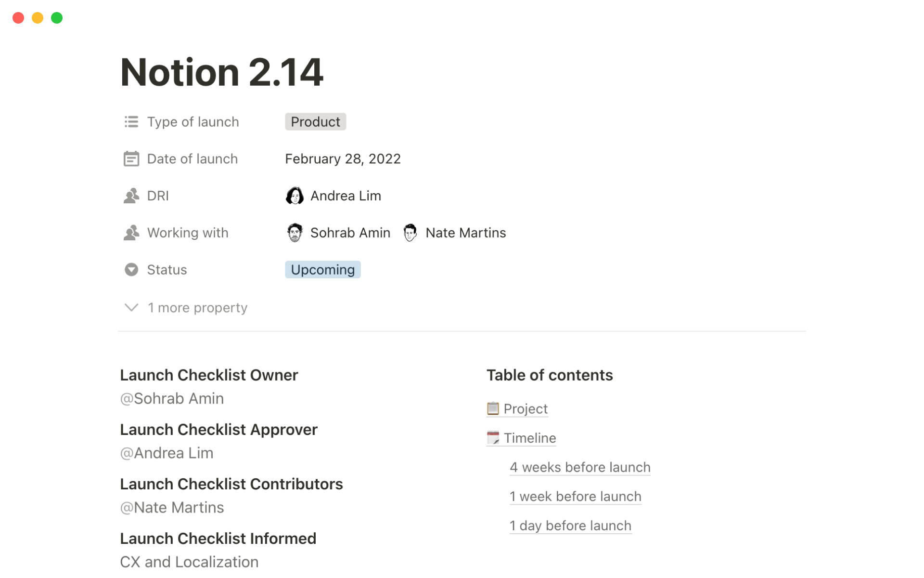Click Sohrab Amin's avatar
The width and height of the screenshot is (924, 578).
(295, 233)
